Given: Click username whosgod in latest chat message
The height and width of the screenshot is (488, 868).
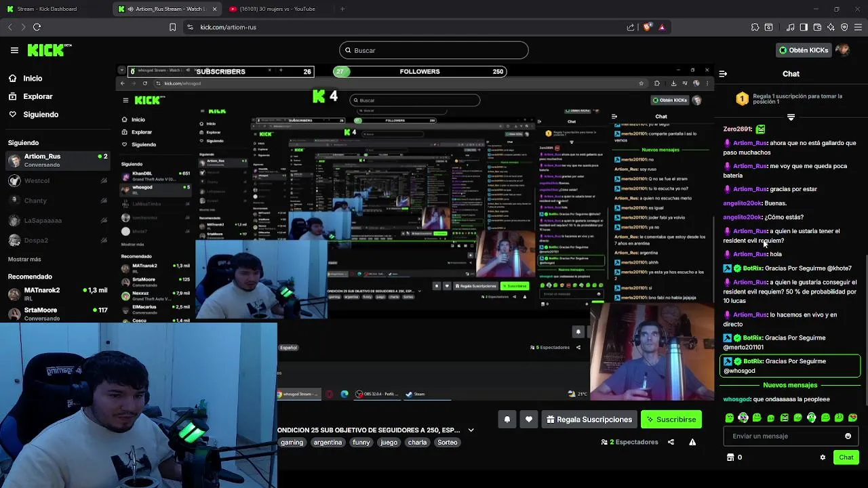Looking at the screenshot, I should pyautogui.click(x=736, y=399).
